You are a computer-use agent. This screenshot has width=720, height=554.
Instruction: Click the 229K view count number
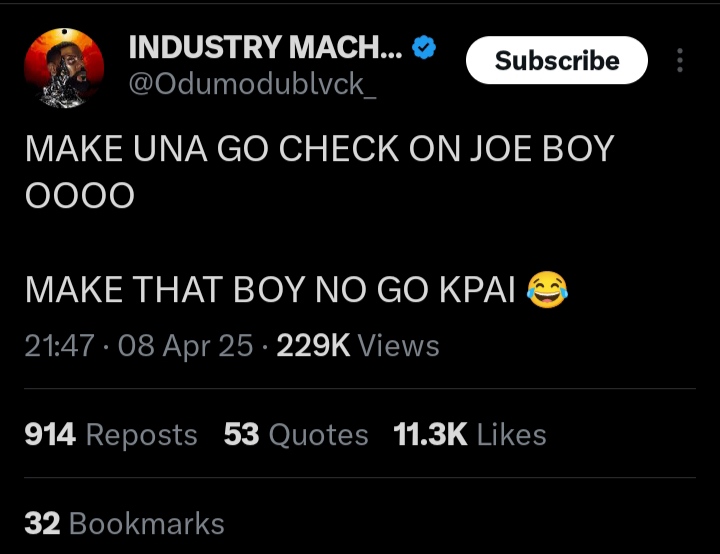tap(312, 346)
